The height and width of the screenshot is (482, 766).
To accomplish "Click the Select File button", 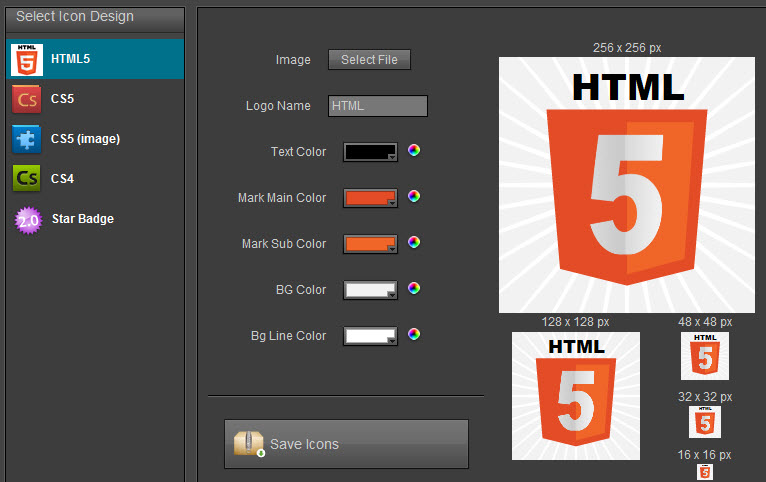I will click(x=369, y=60).
